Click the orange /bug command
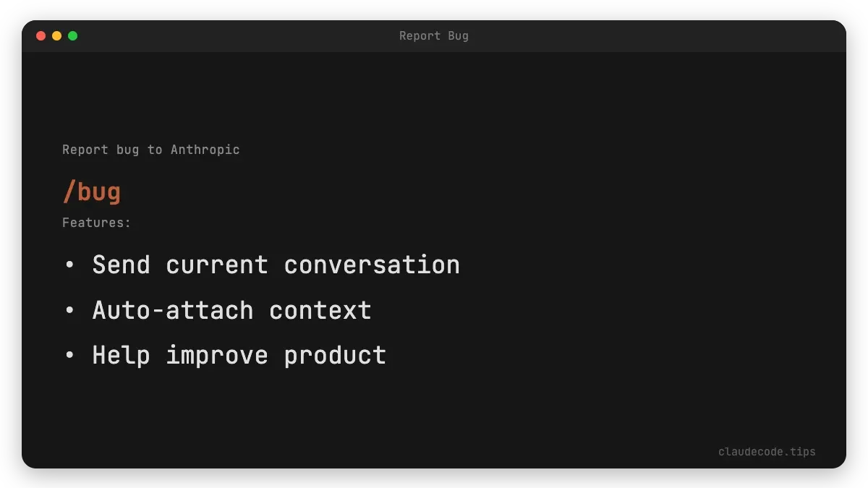Viewport: 868px width, 488px height. point(92,192)
